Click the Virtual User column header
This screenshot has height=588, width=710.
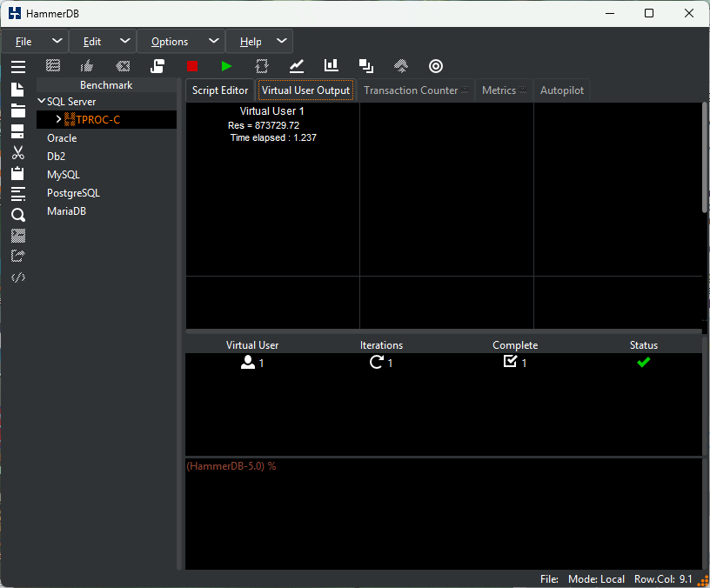(x=252, y=345)
